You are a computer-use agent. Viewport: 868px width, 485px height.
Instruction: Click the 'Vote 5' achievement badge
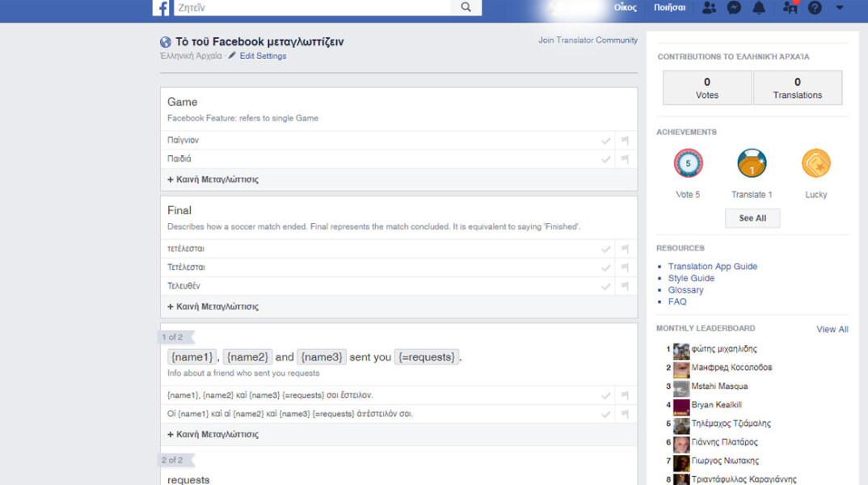pos(688,164)
